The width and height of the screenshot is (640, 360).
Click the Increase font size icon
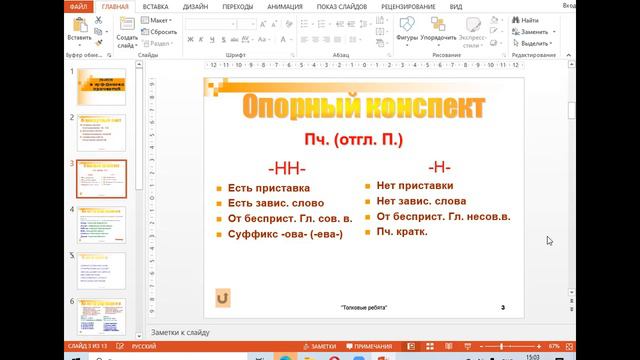coord(263,24)
